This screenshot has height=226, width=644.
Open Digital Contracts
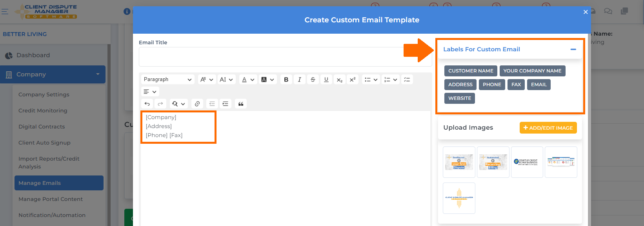click(x=42, y=127)
